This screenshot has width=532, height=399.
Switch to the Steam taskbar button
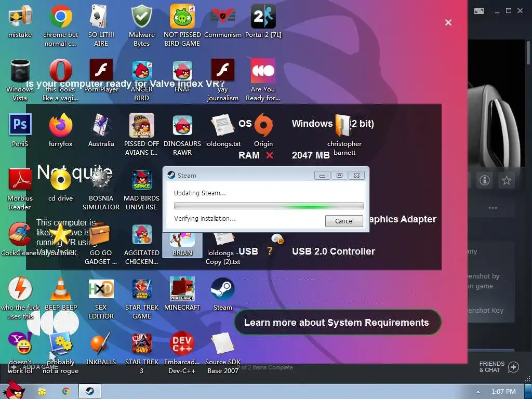pos(90,391)
